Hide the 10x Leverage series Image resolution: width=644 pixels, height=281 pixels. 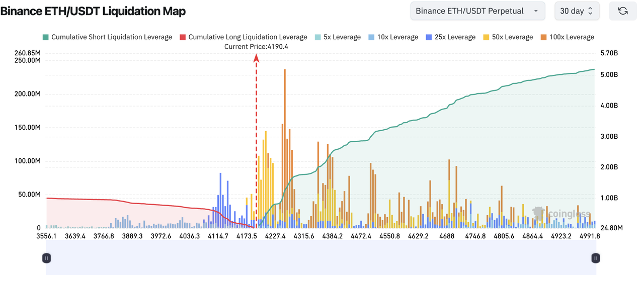pos(393,37)
